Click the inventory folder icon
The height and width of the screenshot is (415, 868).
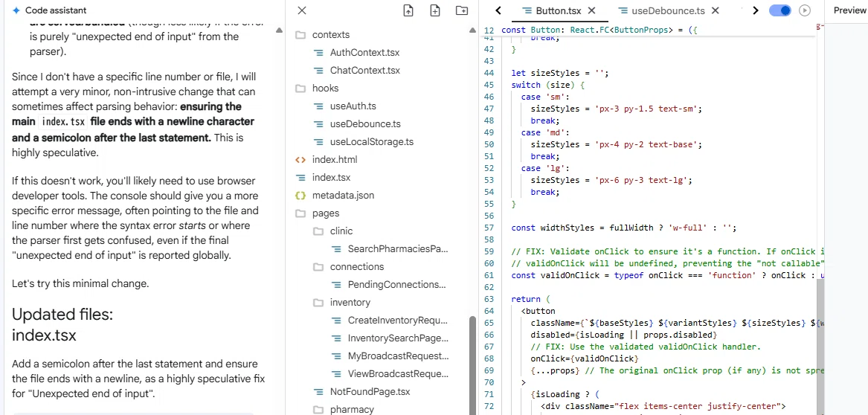click(318, 303)
